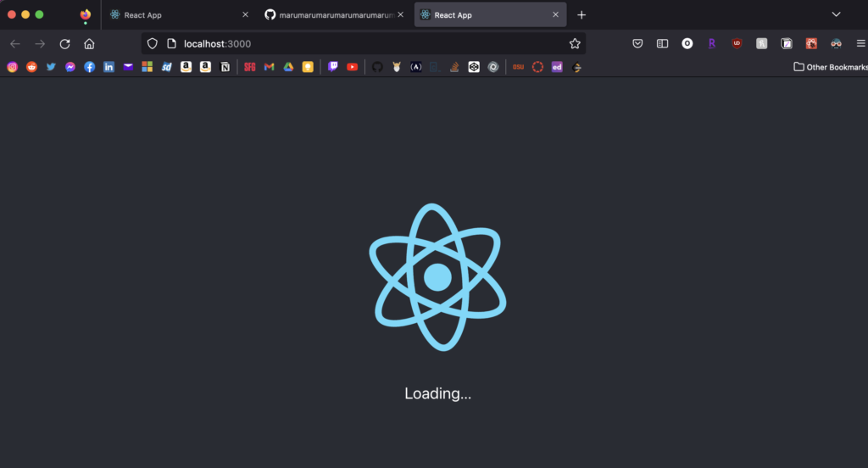The height and width of the screenshot is (468, 868).
Task: Open the Twitch bookmark
Action: tap(332, 67)
